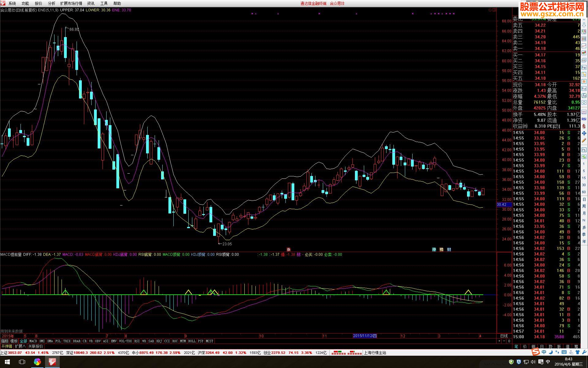This screenshot has width=588, height=368.
Task: Click the 日线 period label
Action: (x=504, y=336)
